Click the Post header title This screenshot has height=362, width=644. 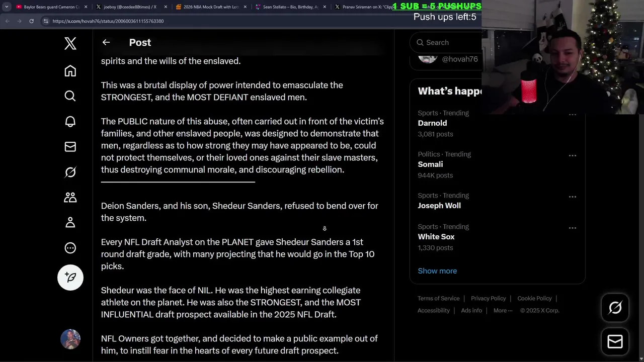[140, 43]
